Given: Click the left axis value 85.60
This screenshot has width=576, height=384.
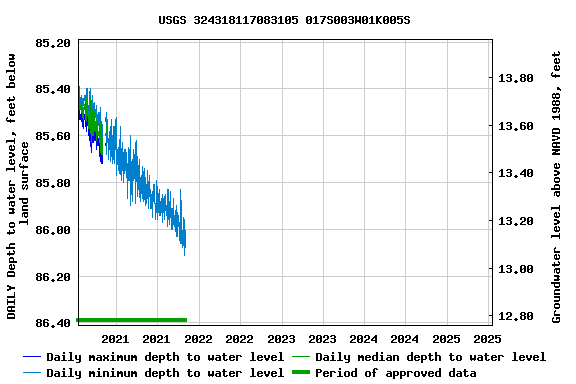Looking at the screenshot, I should coord(53,136).
